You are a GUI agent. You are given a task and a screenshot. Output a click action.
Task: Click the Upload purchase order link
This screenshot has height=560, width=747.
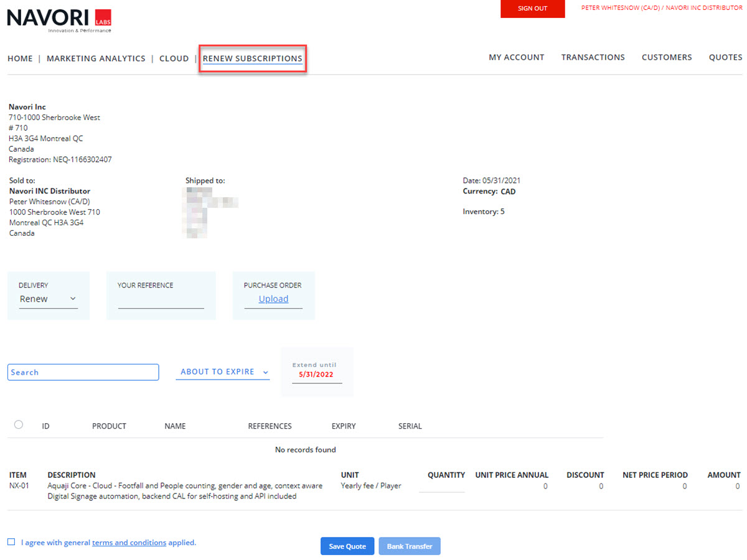pyautogui.click(x=273, y=299)
